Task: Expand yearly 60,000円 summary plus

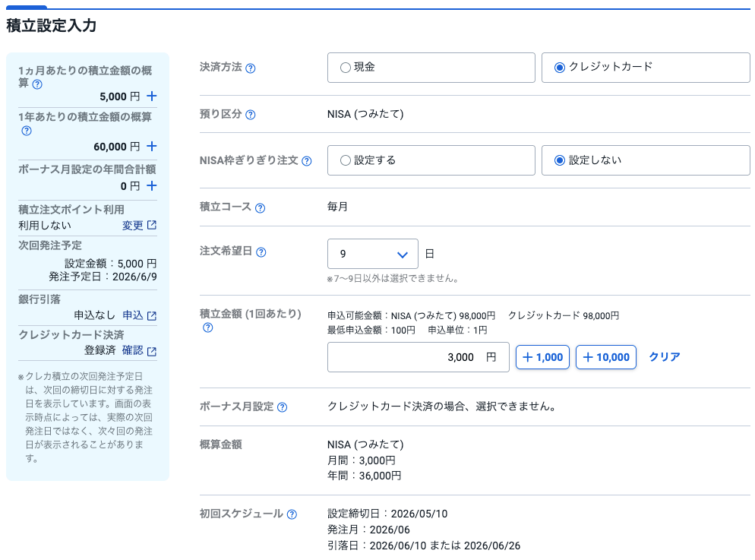Action: [x=151, y=147]
